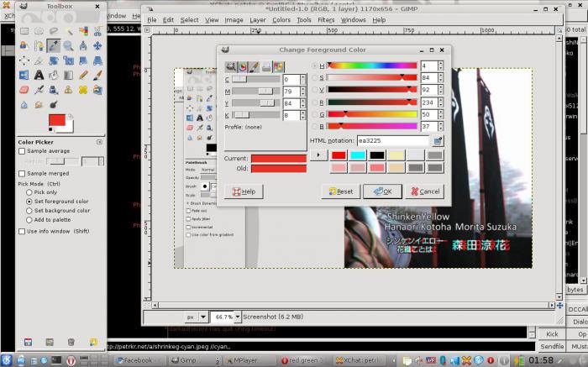Select the Measure compass tool
The width and height of the screenshot is (588, 367).
(x=83, y=45)
